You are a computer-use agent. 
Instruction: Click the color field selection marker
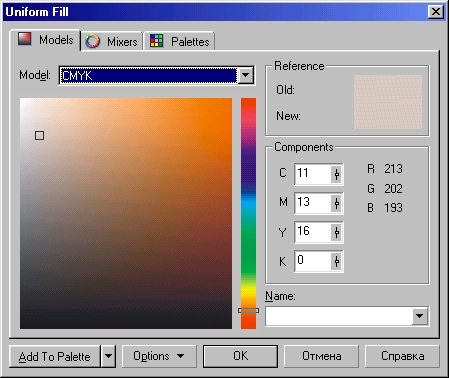[39, 135]
